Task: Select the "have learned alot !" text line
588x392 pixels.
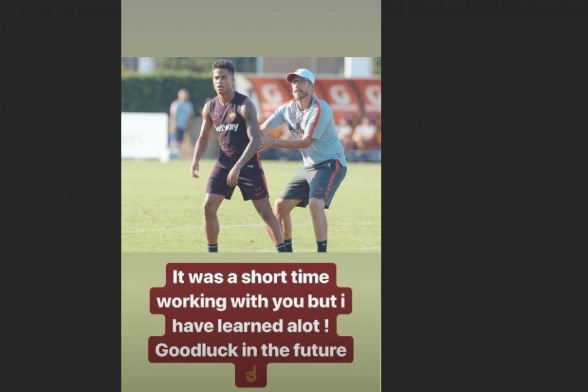Action: [250, 325]
